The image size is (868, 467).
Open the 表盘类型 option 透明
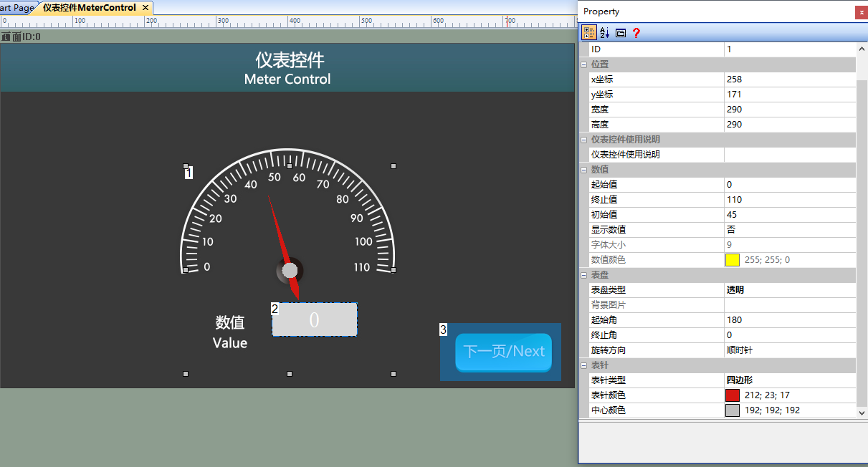790,290
